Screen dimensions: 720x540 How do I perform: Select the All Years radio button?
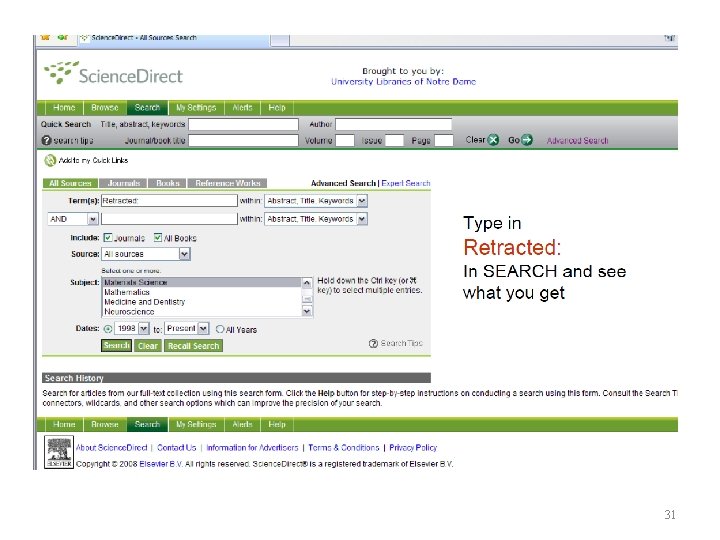click(220, 329)
